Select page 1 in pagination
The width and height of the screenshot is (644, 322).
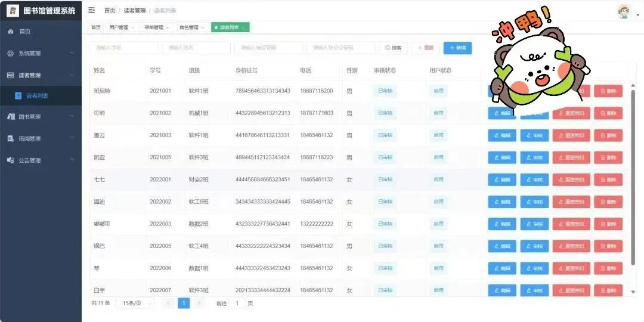[x=184, y=303]
